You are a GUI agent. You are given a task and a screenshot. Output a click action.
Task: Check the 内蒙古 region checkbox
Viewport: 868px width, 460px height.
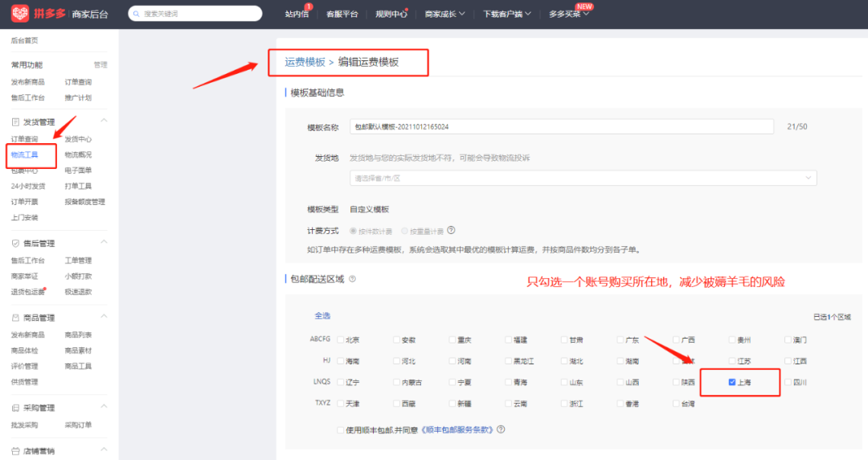(396, 382)
